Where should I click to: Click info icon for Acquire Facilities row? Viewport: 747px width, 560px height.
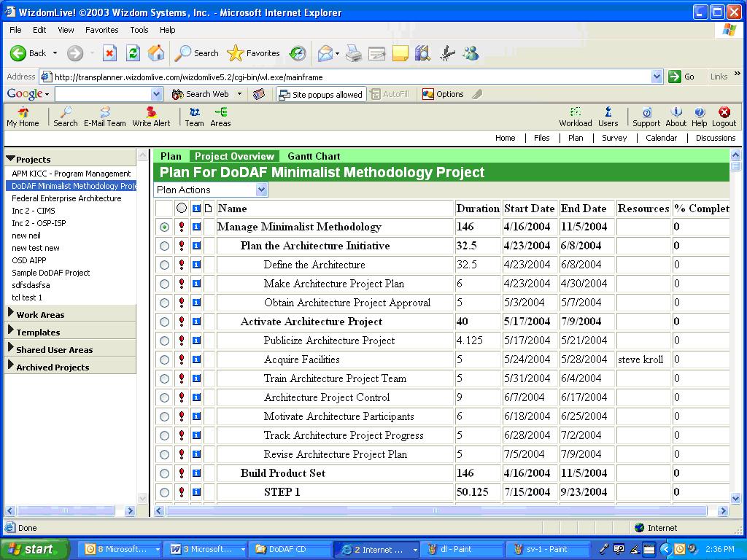pyautogui.click(x=196, y=359)
